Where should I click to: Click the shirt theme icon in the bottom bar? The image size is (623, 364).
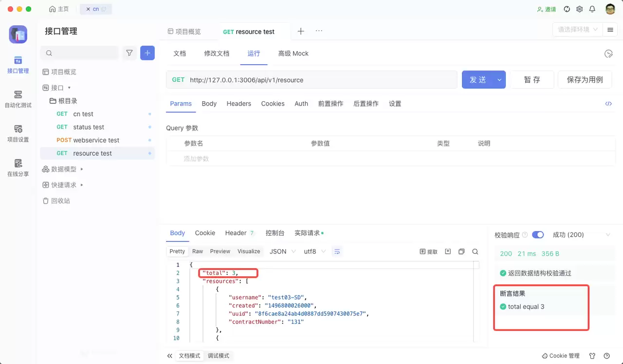click(x=592, y=356)
